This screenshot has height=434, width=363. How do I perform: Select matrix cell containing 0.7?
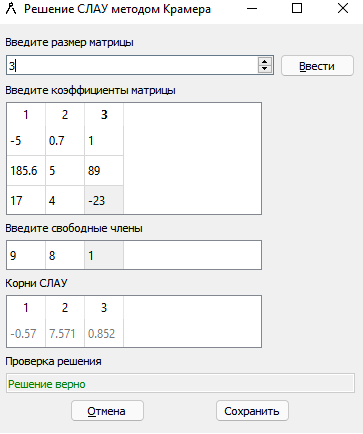[65, 141]
